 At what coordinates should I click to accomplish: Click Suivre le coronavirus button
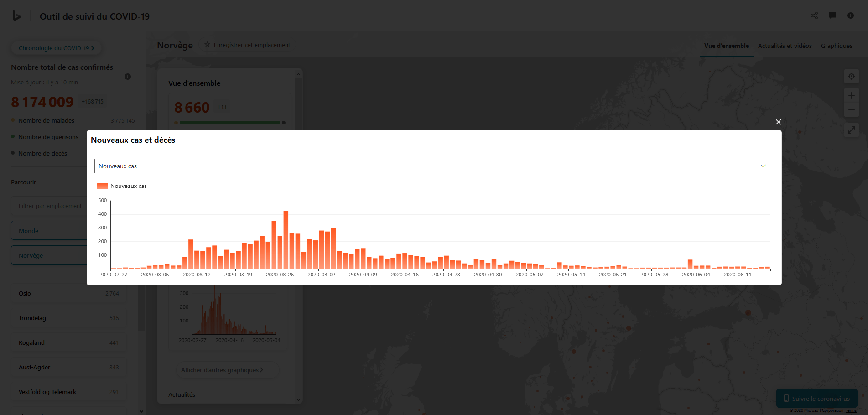[x=816, y=398]
